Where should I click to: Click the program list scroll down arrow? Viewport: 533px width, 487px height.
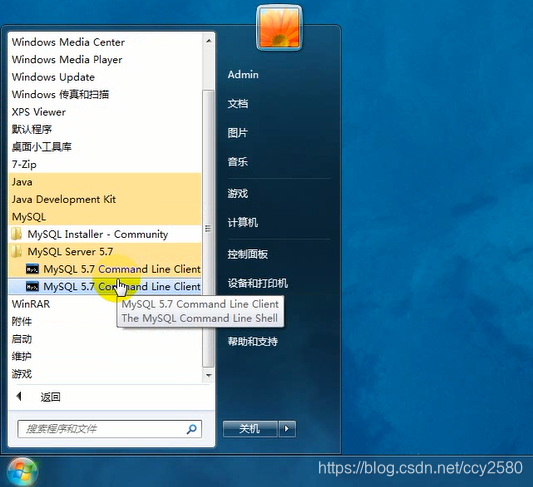tap(209, 376)
